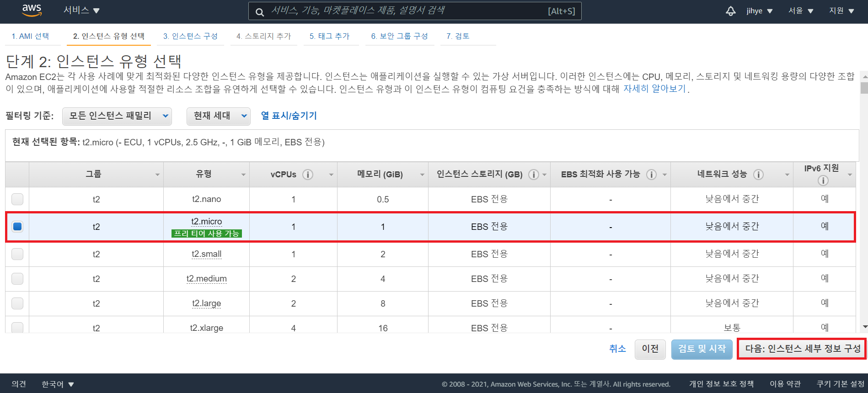Go to step 5. 태그 추가 tab
The width and height of the screenshot is (868, 393).
[329, 36]
